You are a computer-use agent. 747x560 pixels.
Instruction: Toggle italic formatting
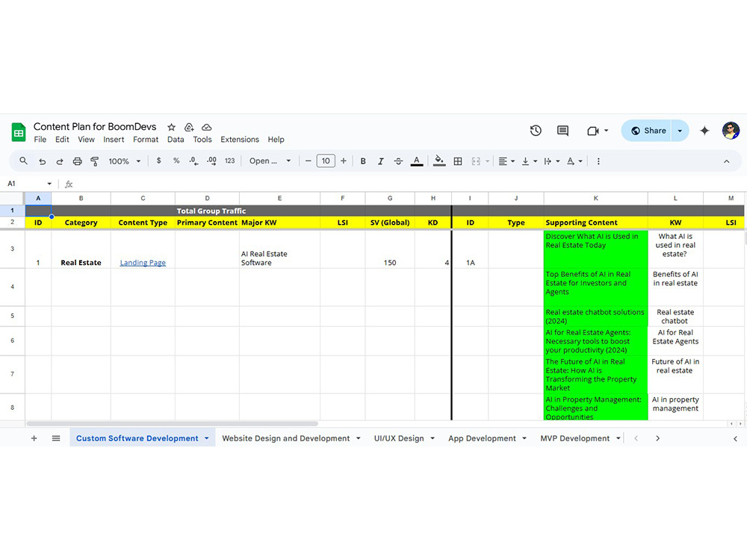381,161
